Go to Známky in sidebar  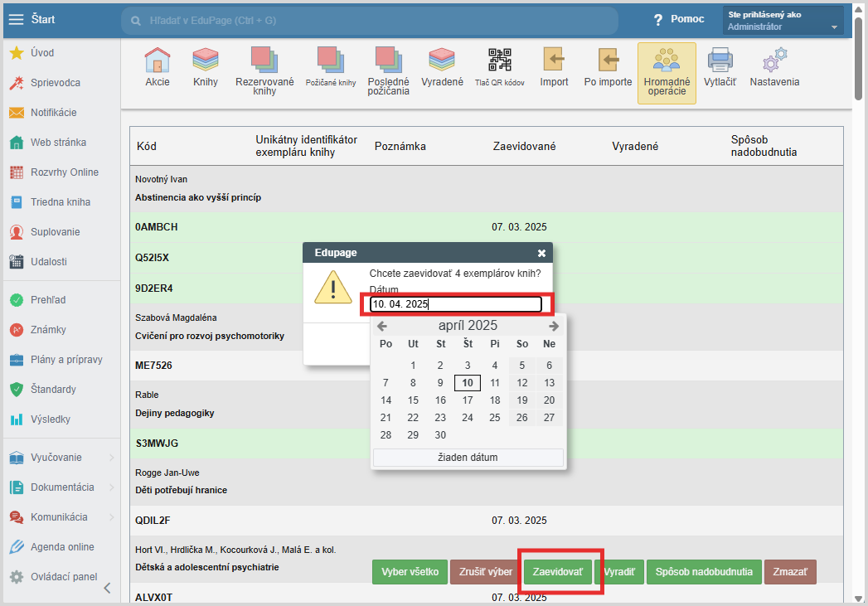coord(48,330)
